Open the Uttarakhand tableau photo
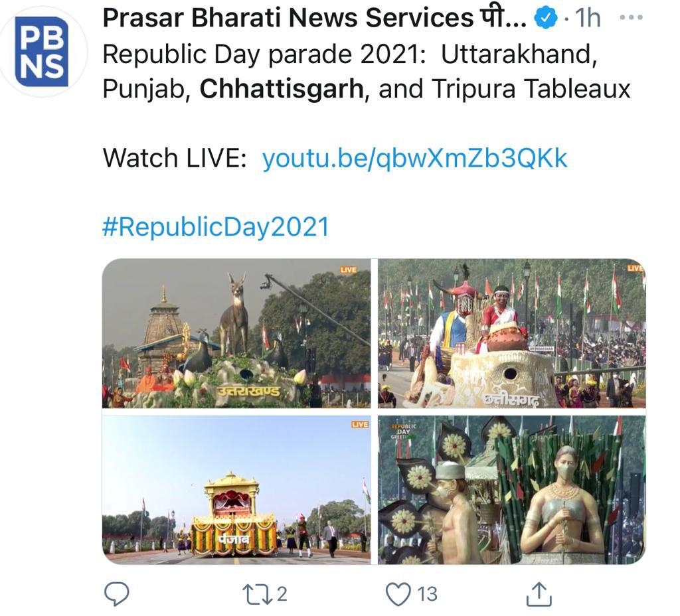This screenshot has height=616, width=680. tap(236, 333)
